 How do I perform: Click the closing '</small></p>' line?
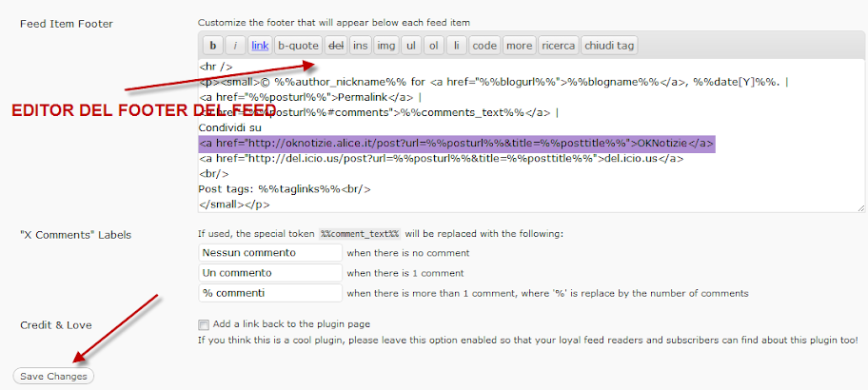234,205
